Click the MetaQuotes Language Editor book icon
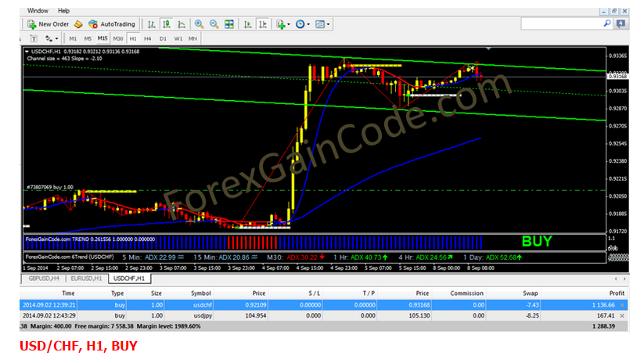This screenshot has height=363, width=644. tap(78, 24)
